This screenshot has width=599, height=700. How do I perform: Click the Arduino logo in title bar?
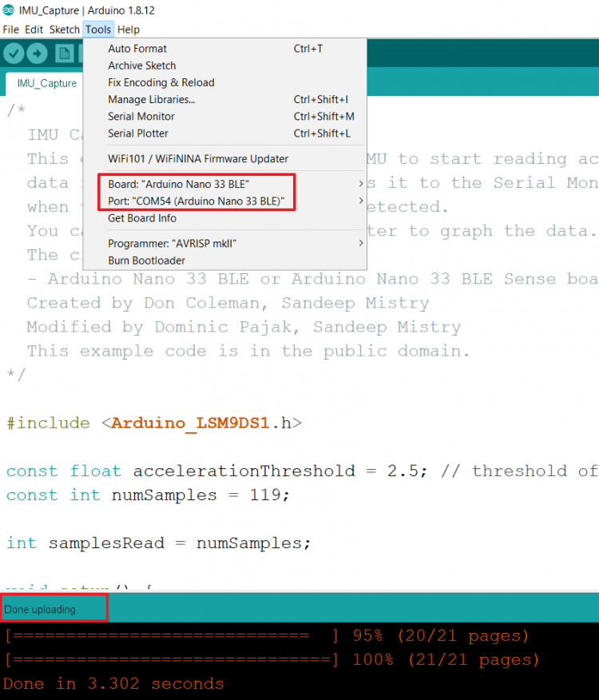tap(9, 10)
